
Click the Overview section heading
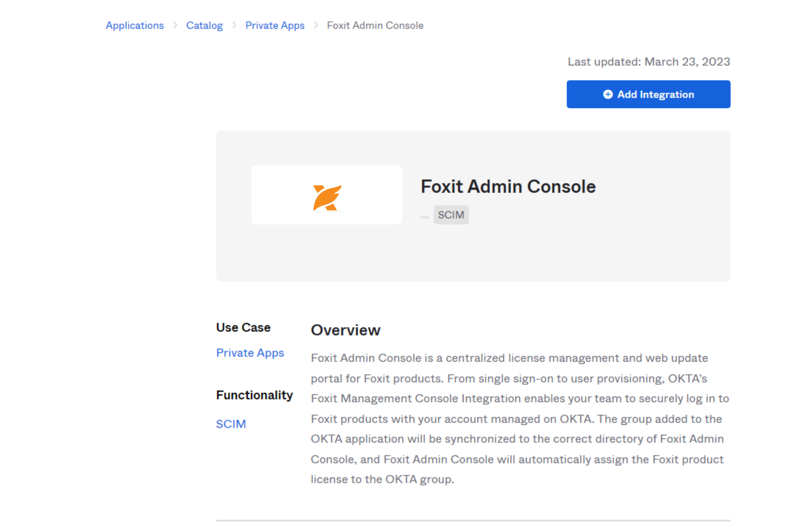pos(345,330)
